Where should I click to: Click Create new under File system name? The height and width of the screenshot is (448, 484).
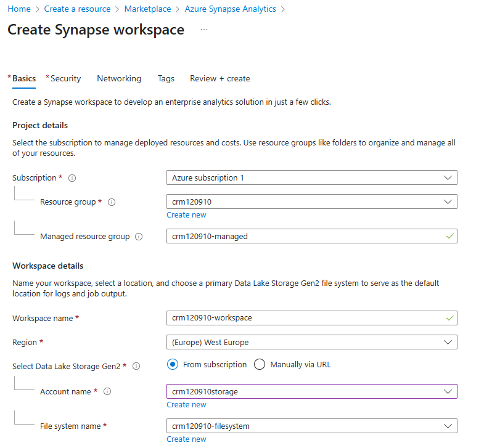click(x=186, y=439)
